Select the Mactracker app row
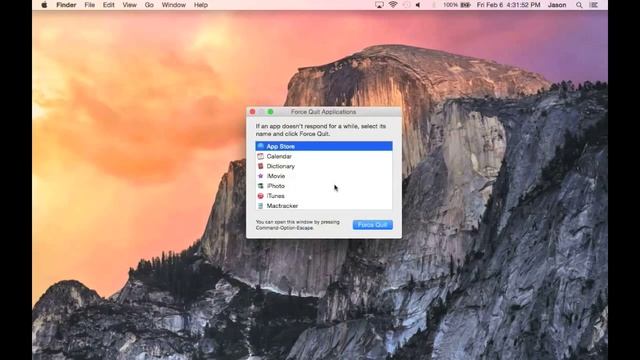 pos(324,205)
